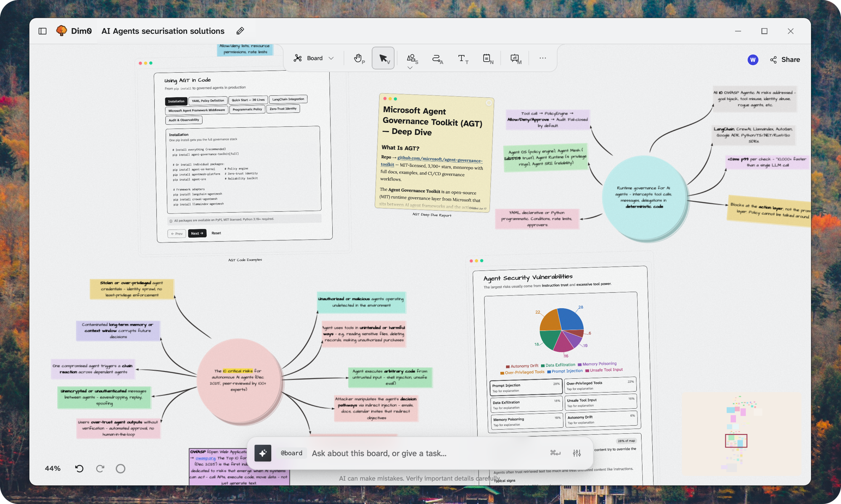This screenshot has height=504, width=841.
Task: Click the AI sparkle button
Action: click(x=263, y=453)
